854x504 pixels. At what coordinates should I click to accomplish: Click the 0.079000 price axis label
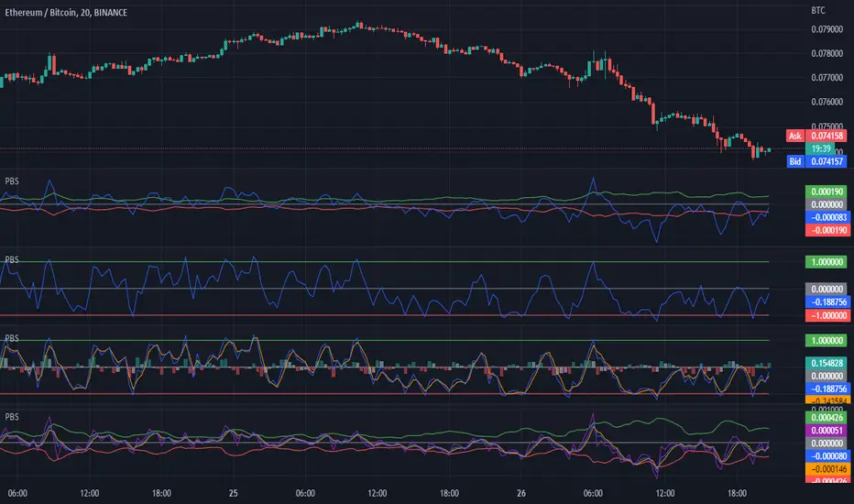click(827, 29)
